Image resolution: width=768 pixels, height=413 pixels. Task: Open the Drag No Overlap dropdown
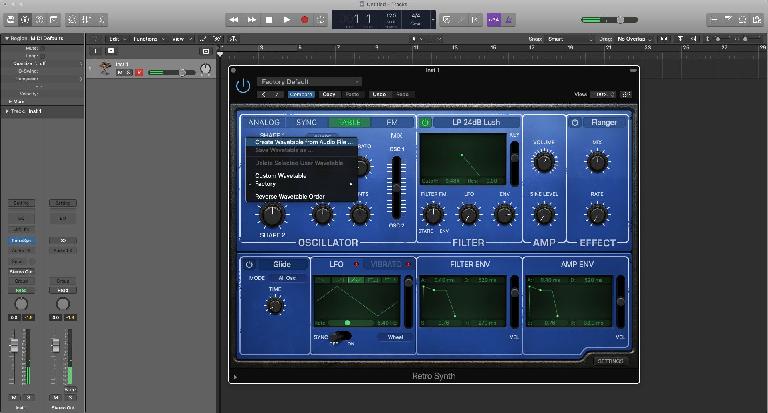tap(634, 39)
